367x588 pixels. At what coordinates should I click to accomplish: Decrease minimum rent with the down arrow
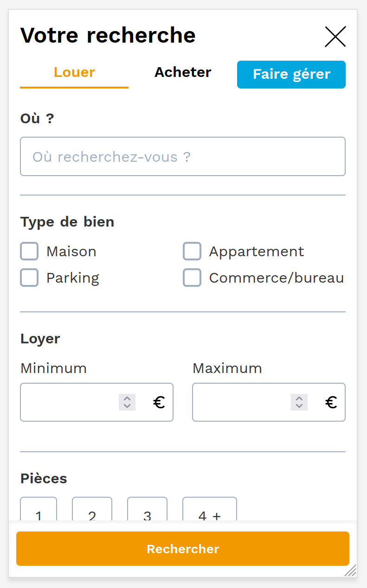tap(127, 406)
